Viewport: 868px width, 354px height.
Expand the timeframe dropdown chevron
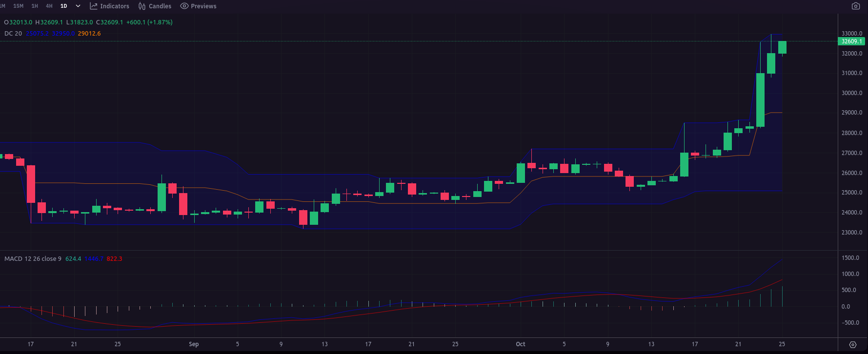[x=78, y=6]
